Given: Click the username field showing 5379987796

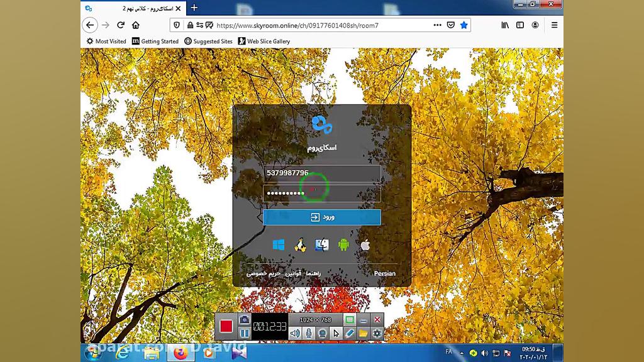Looking at the screenshot, I should [x=322, y=173].
